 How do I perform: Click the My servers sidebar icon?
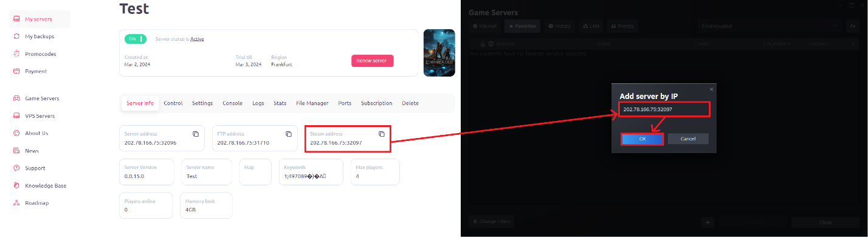(x=17, y=19)
